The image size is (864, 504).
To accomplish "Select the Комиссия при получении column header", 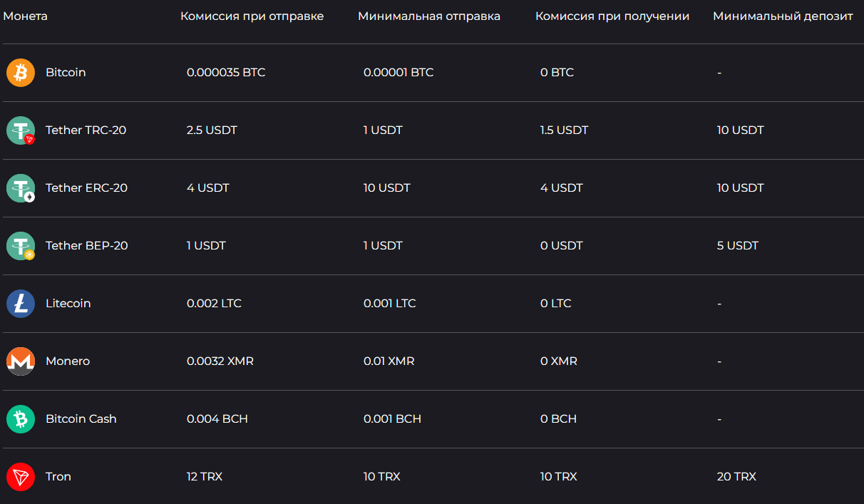I will (612, 16).
